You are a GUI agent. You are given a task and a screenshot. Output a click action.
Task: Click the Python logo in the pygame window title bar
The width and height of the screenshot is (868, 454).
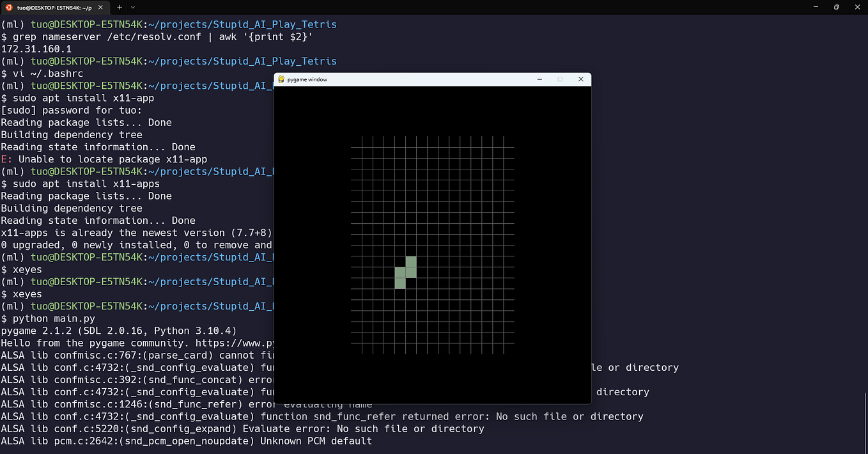pyautogui.click(x=281, y=79)
